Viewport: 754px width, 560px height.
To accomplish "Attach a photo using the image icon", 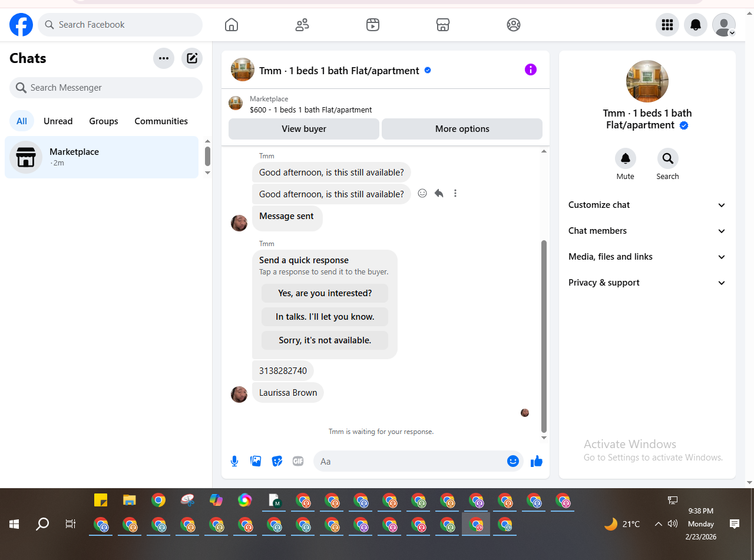I will (256, 461).
